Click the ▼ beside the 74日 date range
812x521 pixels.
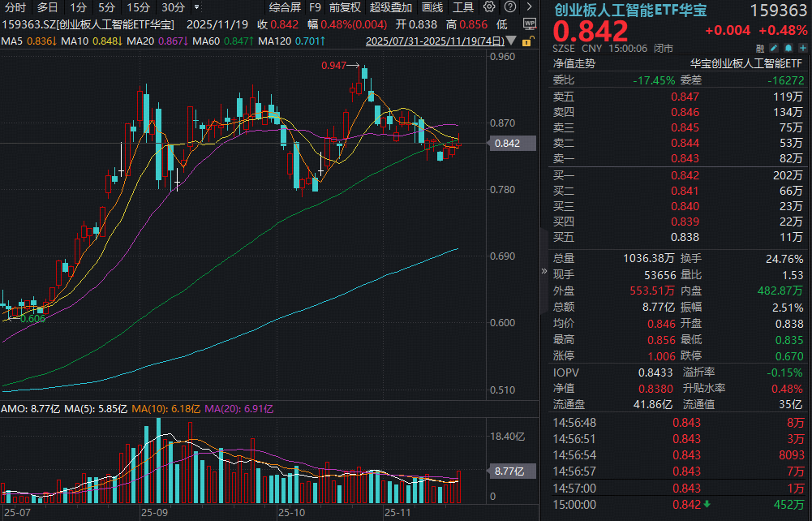click(510, 41)
